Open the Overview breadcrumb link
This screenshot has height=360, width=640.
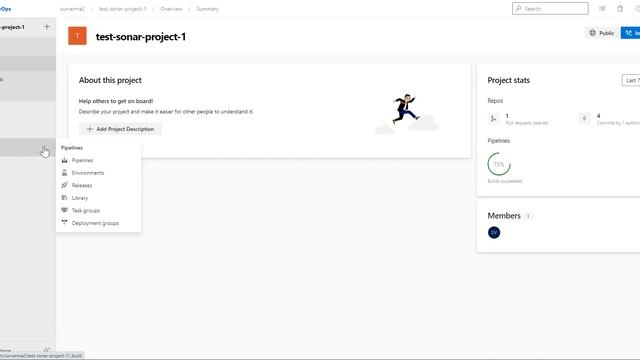171,9
